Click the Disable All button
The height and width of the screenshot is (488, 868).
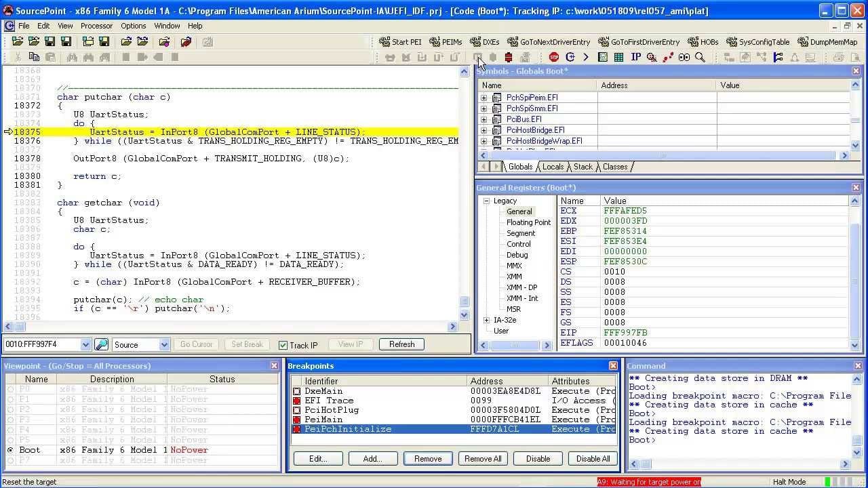tap(593, 459)
